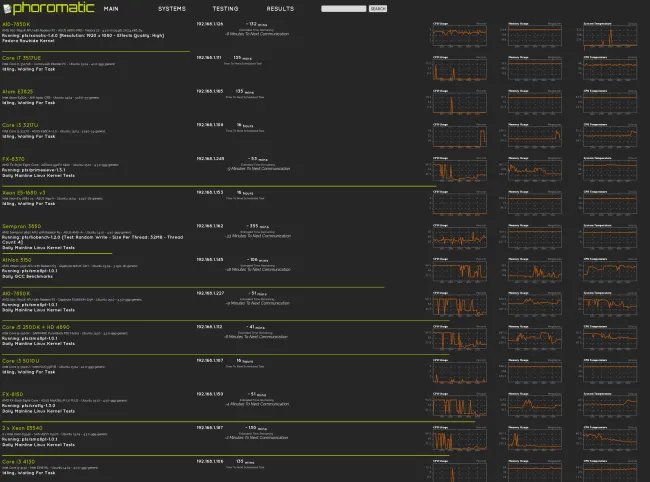650x482 pixels.
Task: Click the 'Daily GCC Benchmarks' text
Action: point(27,276)
